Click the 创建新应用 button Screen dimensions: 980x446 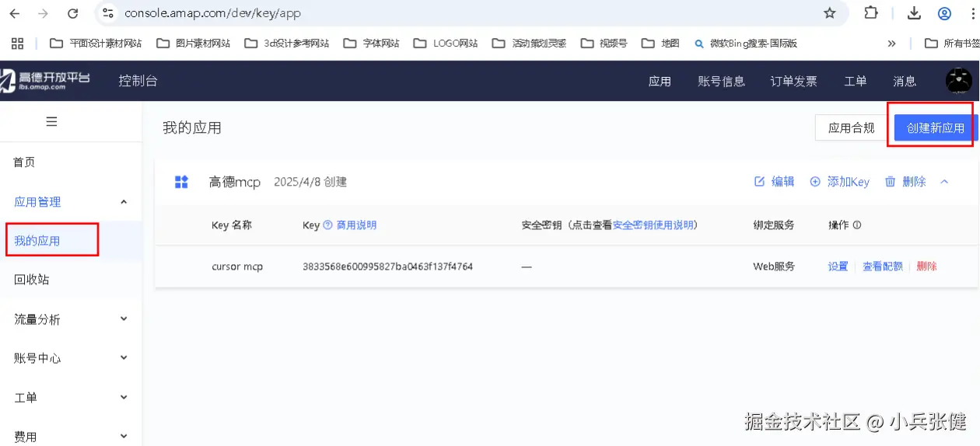[936, 128]
